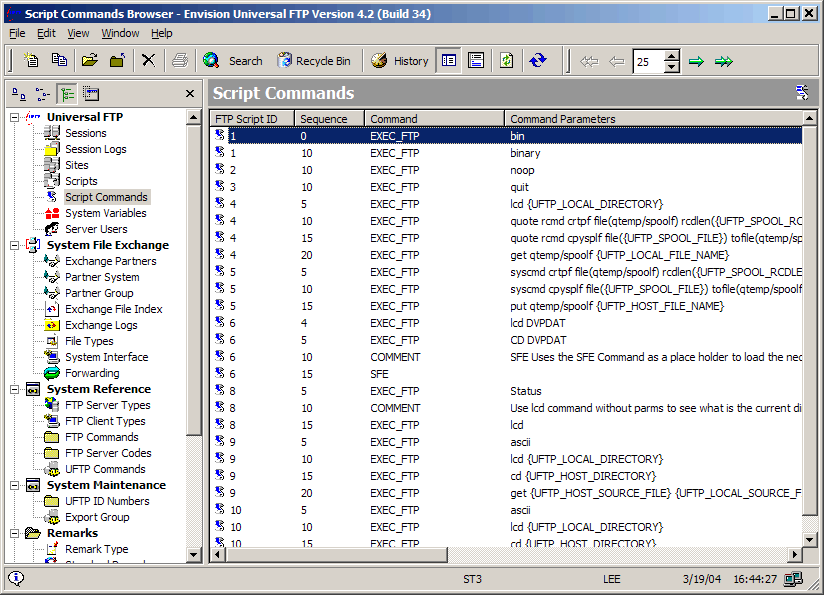The height and width of the screenshot is (595, 824).
Task: Sort by FTP Script ID column header
Action: (x=252, y=119)
